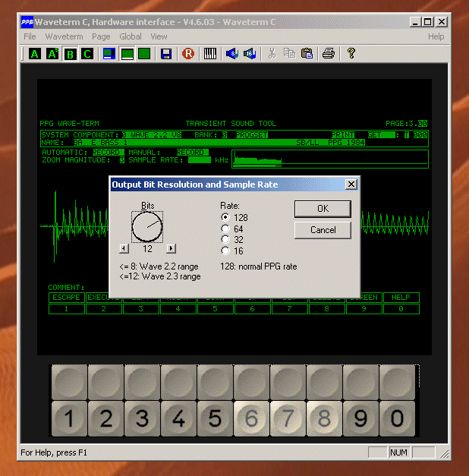Open the Page menu
Image resolution: width=469 pixels, height=476 pixels.
pos(101,36)
